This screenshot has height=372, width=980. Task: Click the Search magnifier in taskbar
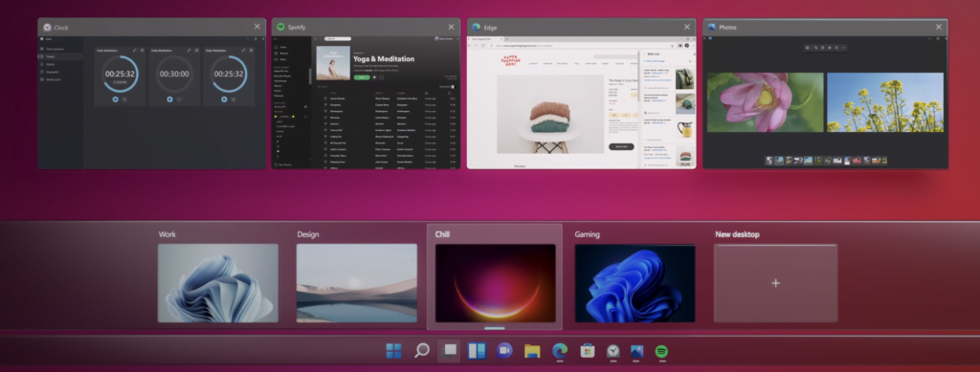coord(422,351)
